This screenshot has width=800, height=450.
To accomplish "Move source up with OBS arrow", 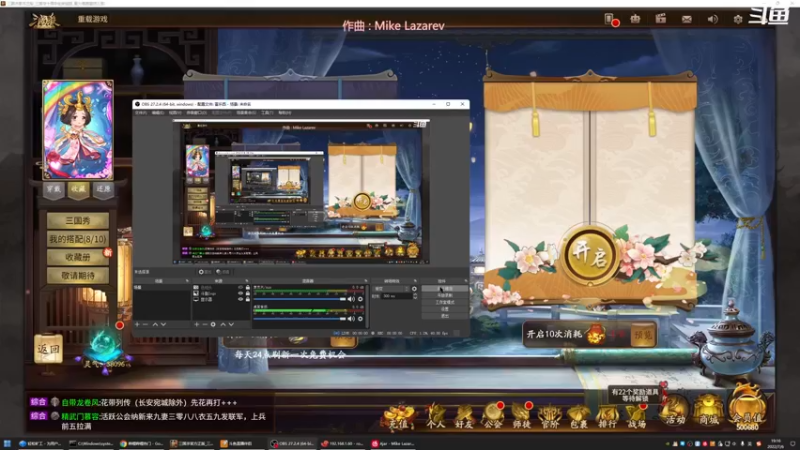I will pos(223,324).
